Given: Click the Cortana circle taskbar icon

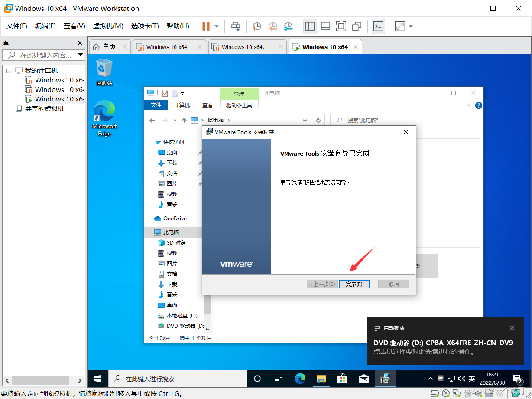Looking at the screenshot, I should coord(257,379).
